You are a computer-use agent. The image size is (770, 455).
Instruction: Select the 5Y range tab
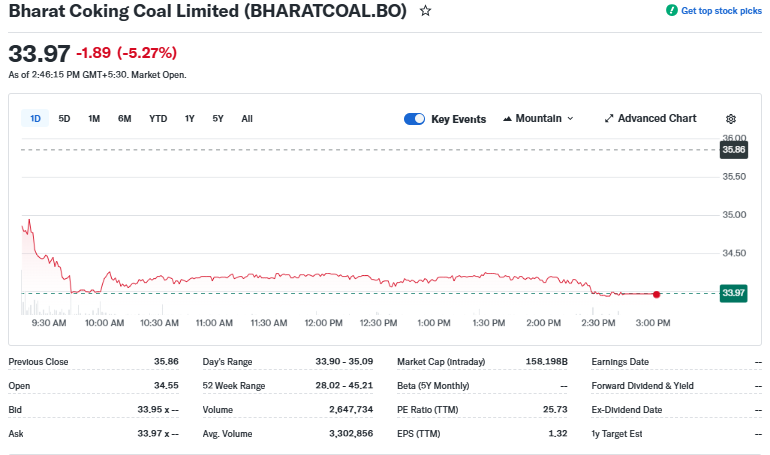[x=218, y=118]
